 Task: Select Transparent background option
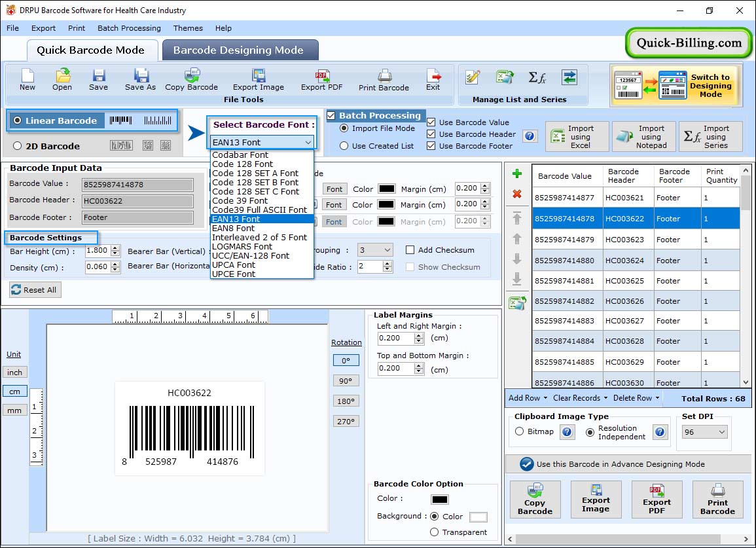click(x=434, y=532)
